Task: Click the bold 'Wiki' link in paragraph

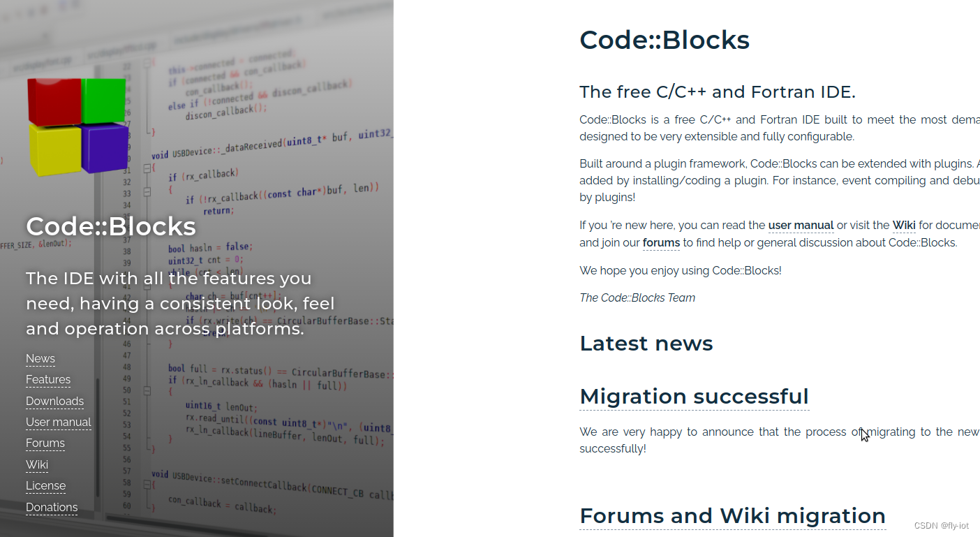Action: [x=904, y=226]
